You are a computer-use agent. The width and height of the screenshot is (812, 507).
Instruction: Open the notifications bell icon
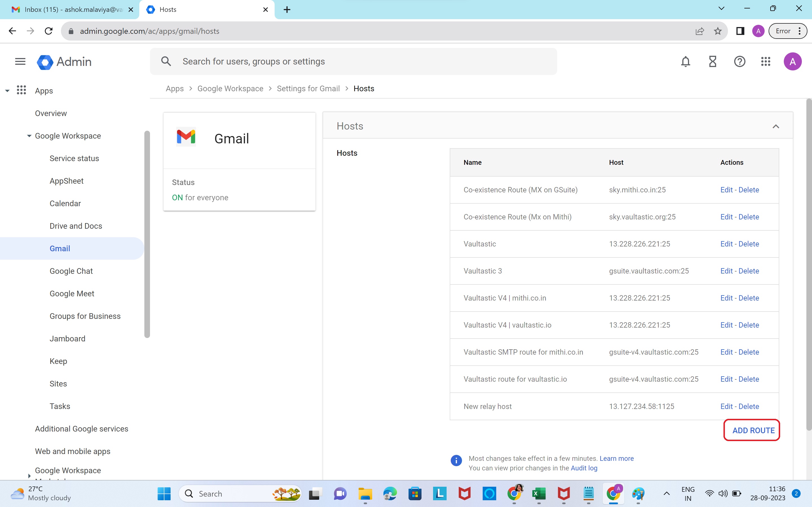coord(685,61)
